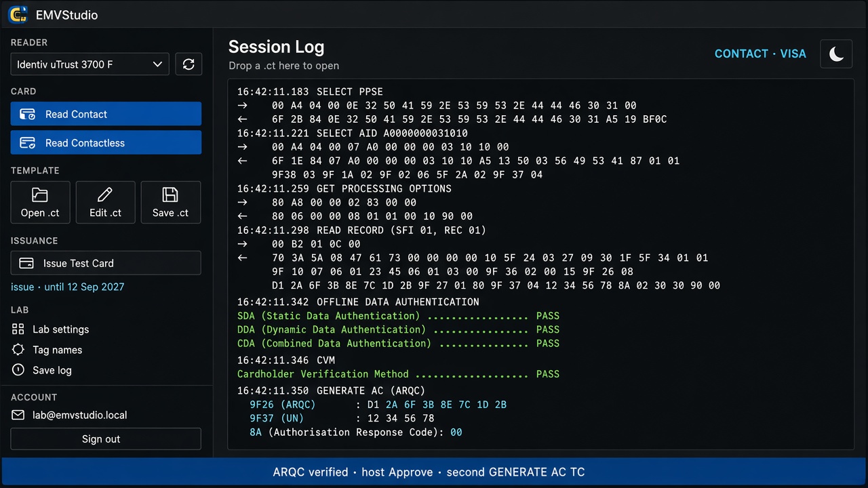The width and height of the screenshot is (868, 488).
Task: Select the SELECT AID A0000000031010 log line
Action: click(352, 133)
